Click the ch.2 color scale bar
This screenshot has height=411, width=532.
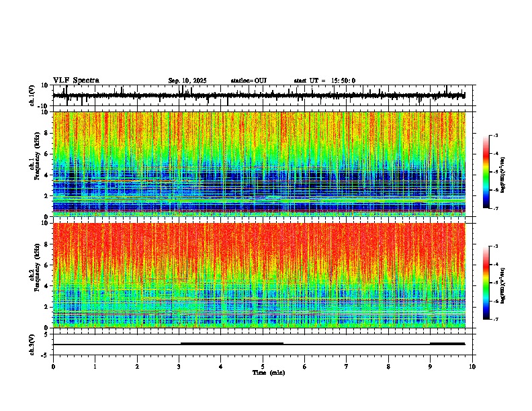486,283
